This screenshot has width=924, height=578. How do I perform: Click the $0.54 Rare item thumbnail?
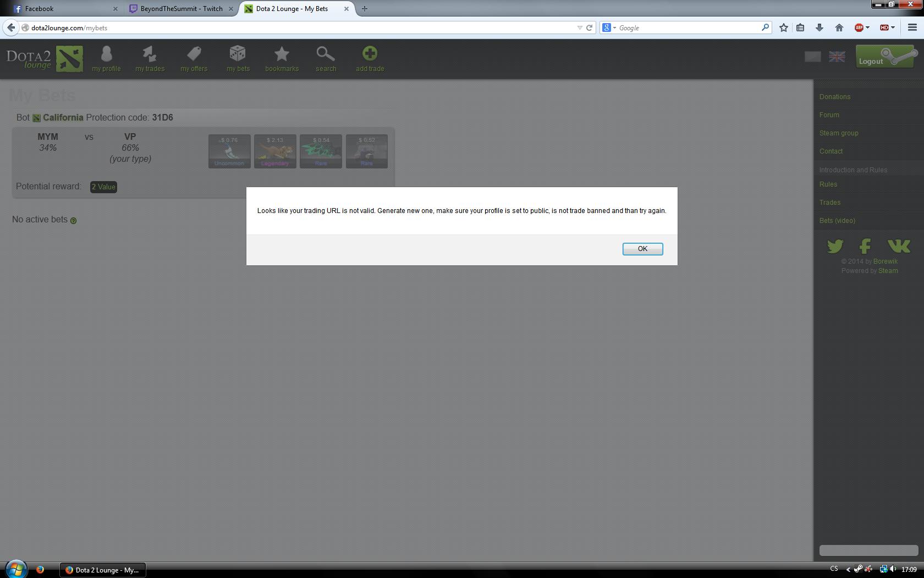(321, 151)
